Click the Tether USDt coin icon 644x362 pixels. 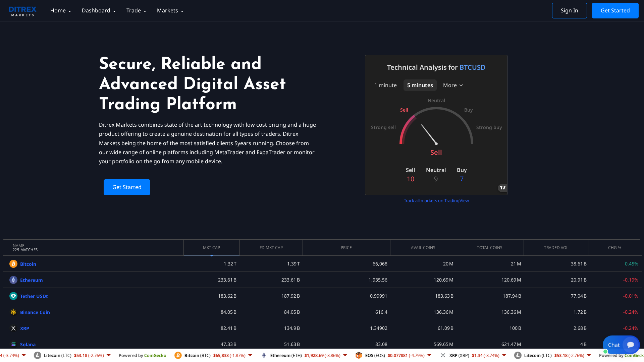pos(13,296)
